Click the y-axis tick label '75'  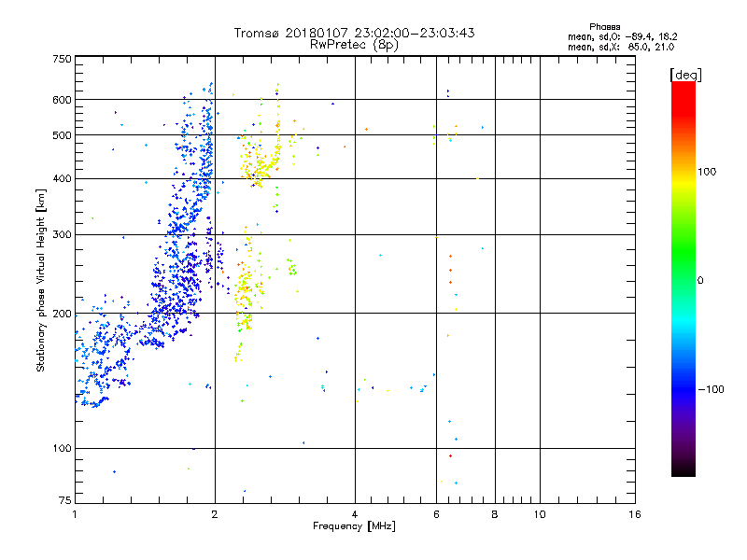pyautogui.click(x=65, y=500)
